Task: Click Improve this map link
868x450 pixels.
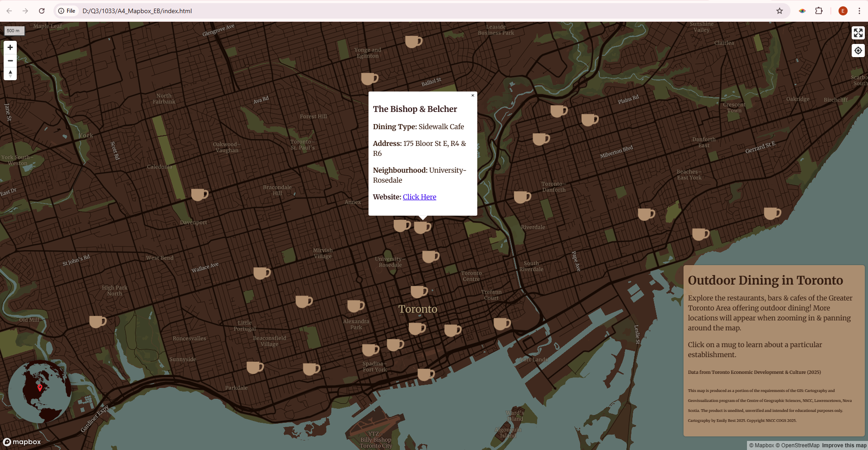Action: click(844, 445)
